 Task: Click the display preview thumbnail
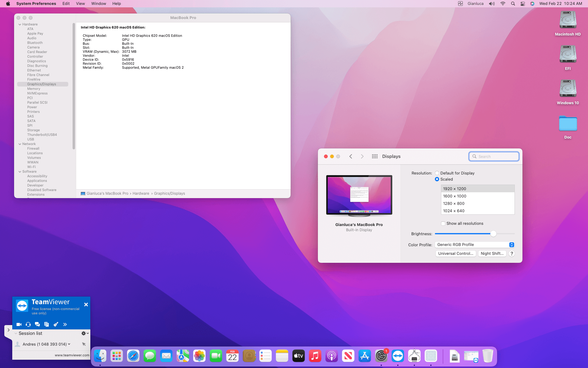pos(359,195)
